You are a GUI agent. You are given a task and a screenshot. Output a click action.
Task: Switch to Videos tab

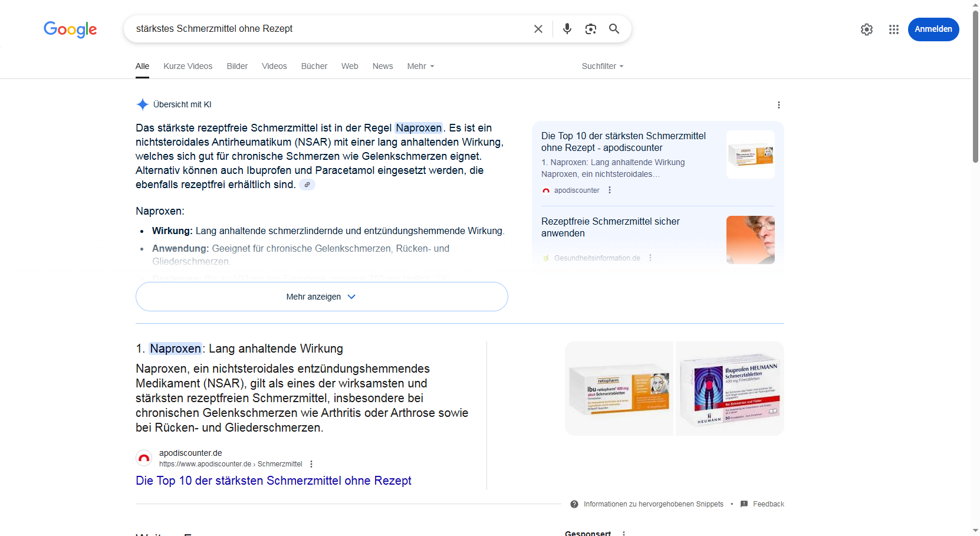click(274, 66)
